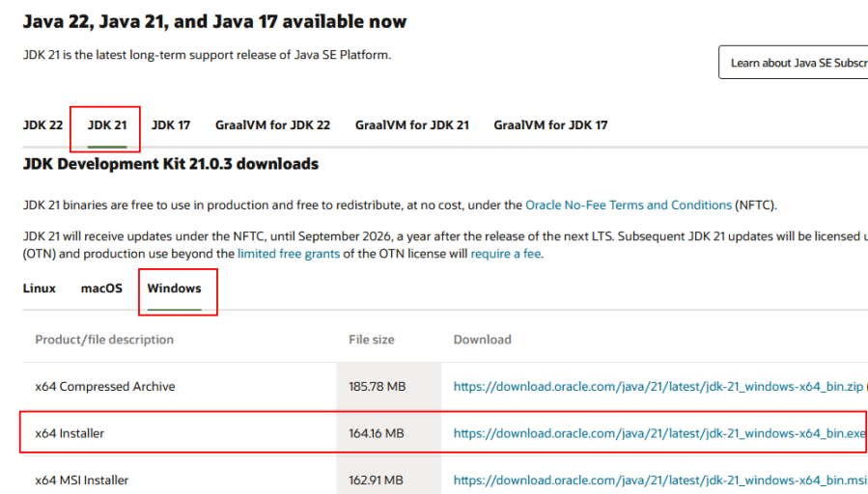Screen dimensions: 868x494
Task: Open GraalVM for JDK 21 tab
Action: tap(411, 125)
